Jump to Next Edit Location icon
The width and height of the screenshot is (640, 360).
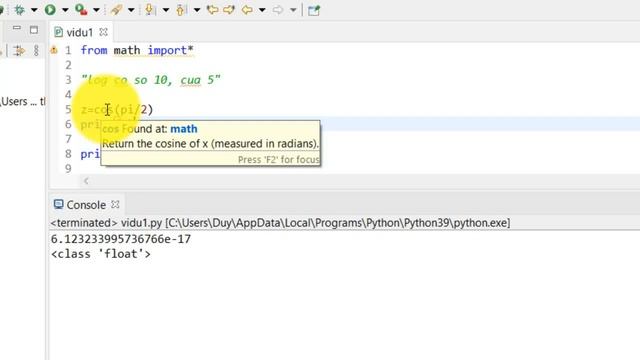click(x=229, y=10)
